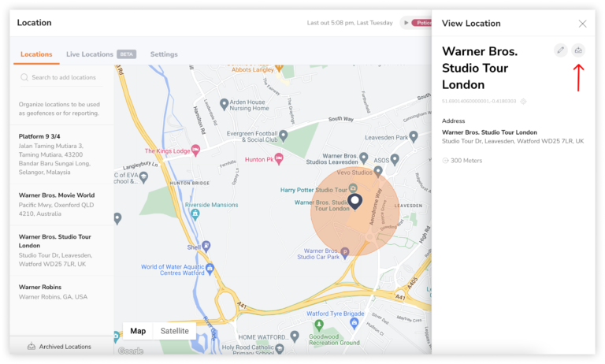Click the edit pencil icon for Warner Bros. Studio Tour

(561, 50)
